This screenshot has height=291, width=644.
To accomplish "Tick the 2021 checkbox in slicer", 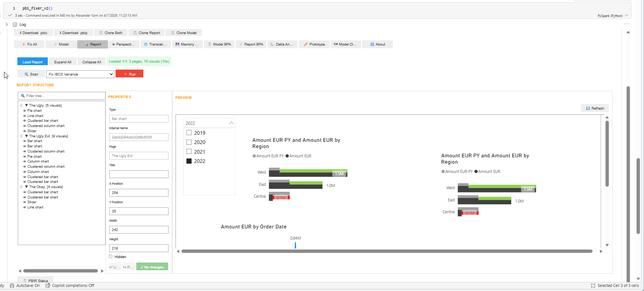I will (189, 151).
